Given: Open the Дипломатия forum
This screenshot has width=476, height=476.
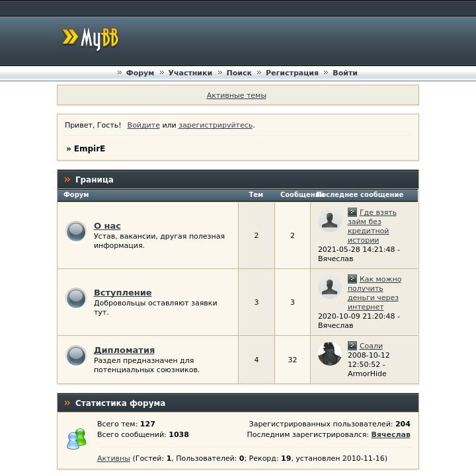Looking at the screenshot, I should 124,350.
